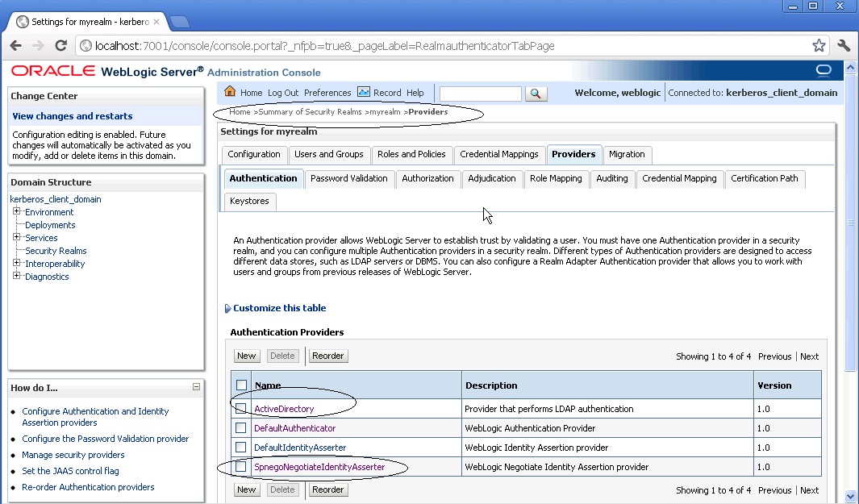This screenshot has width=859, height=504.
Task: Click the browser back arrow
Action: (x=16, y=45)
